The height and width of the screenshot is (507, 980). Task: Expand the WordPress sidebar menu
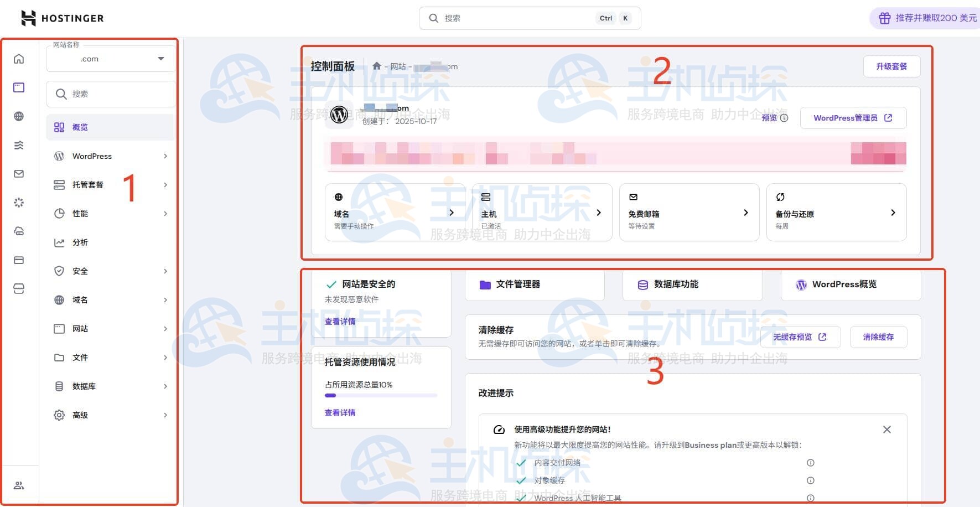click(111, 156)
